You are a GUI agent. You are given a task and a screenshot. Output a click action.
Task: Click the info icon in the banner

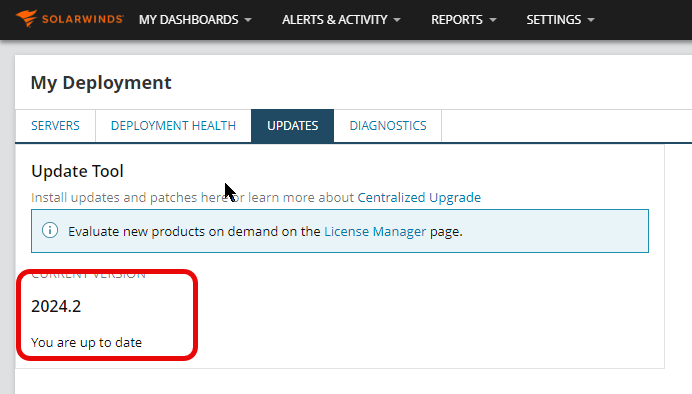50,230
